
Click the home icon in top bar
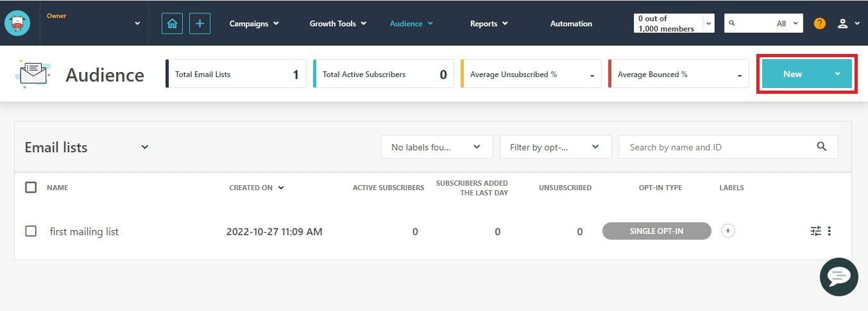coord(172,24)
